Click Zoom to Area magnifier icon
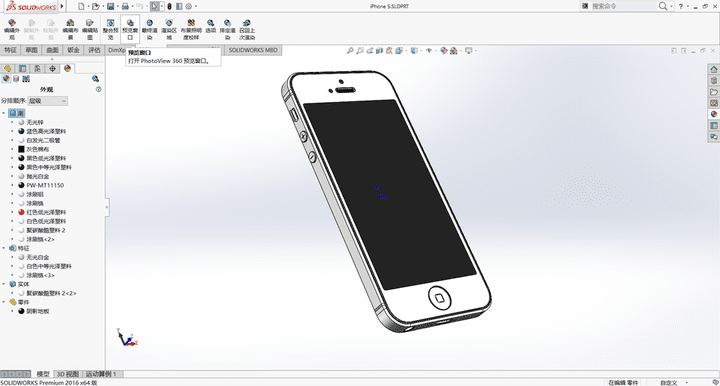 (x=360, y=50)
